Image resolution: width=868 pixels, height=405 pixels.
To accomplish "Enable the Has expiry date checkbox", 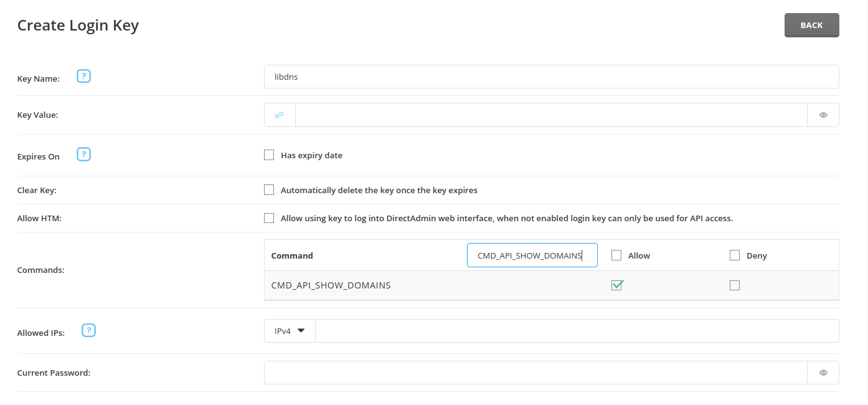I will point(269,155).
